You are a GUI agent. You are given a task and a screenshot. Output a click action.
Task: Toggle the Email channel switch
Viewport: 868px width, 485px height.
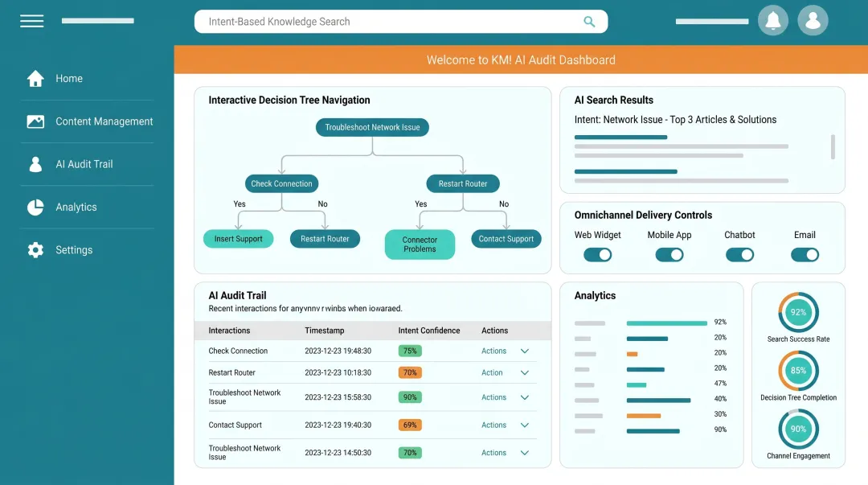tap(805, 255)
